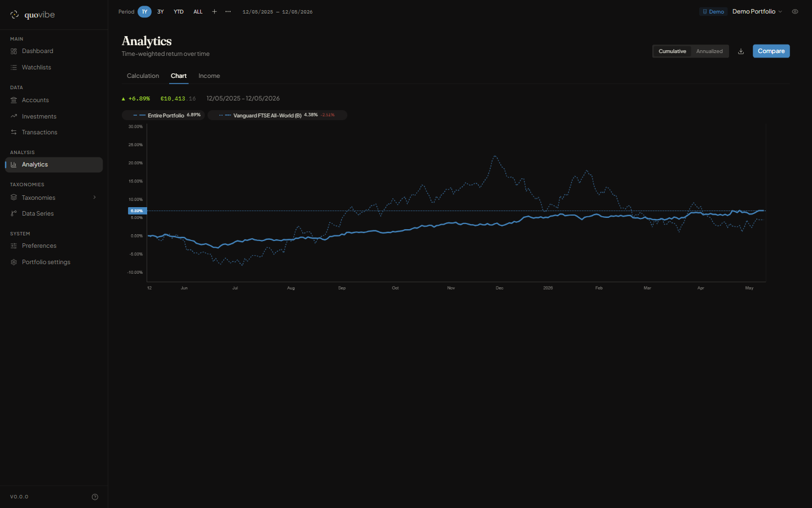Open more period options ellipsis

pos(228,11)
